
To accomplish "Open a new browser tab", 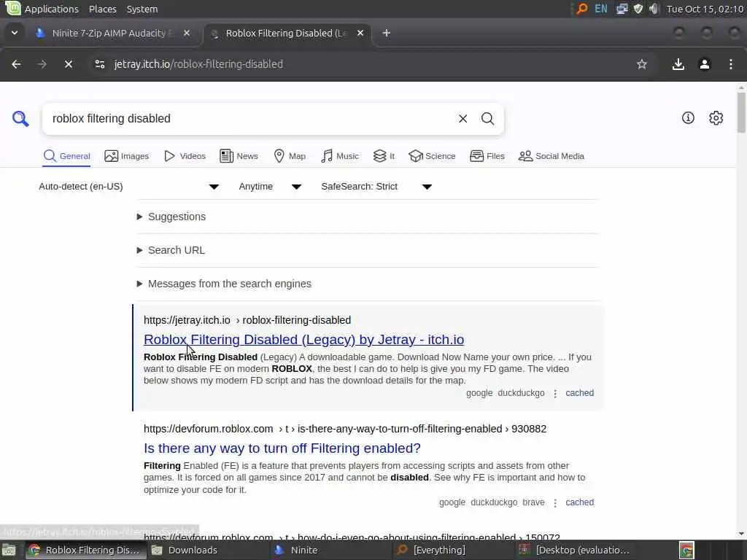I will 387,33.
